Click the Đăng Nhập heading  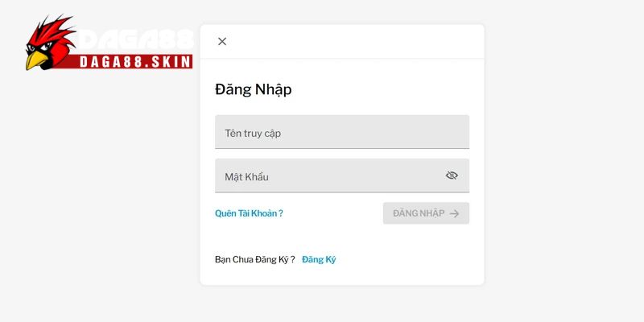254,89
